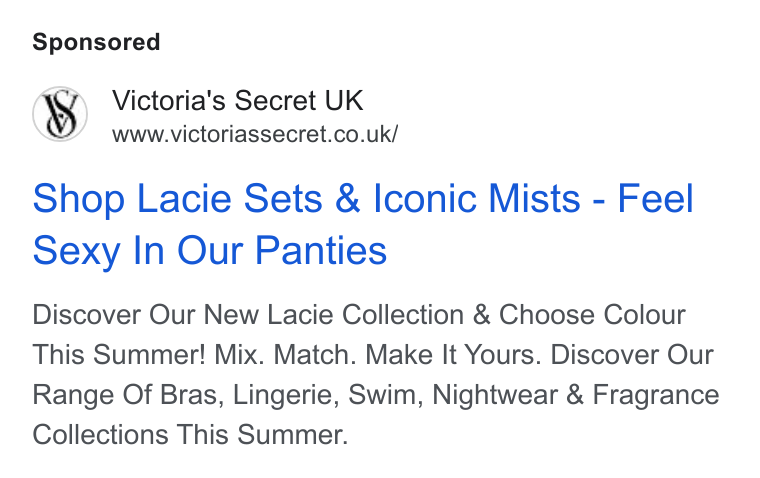This screenshot has height=478, width=760.
Task: Click the Victoria's Secret VS logo icon
Action: click(x=60, y=114)
